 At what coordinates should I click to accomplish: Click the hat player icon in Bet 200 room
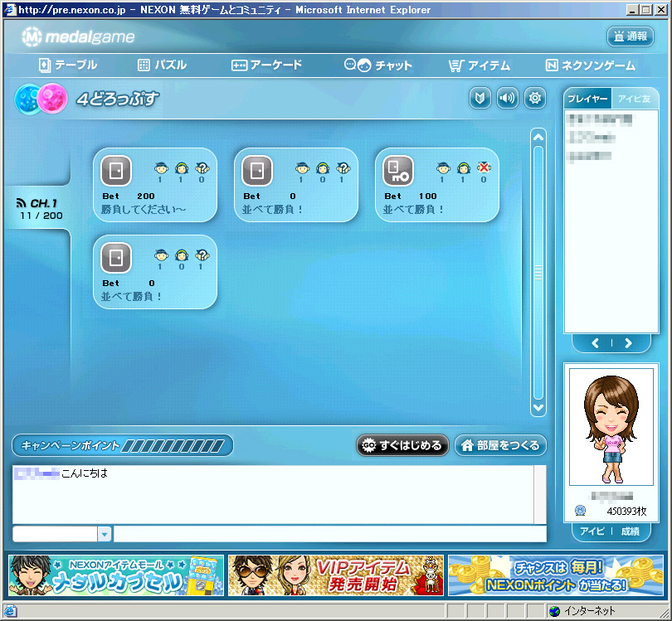coord(161,167)
